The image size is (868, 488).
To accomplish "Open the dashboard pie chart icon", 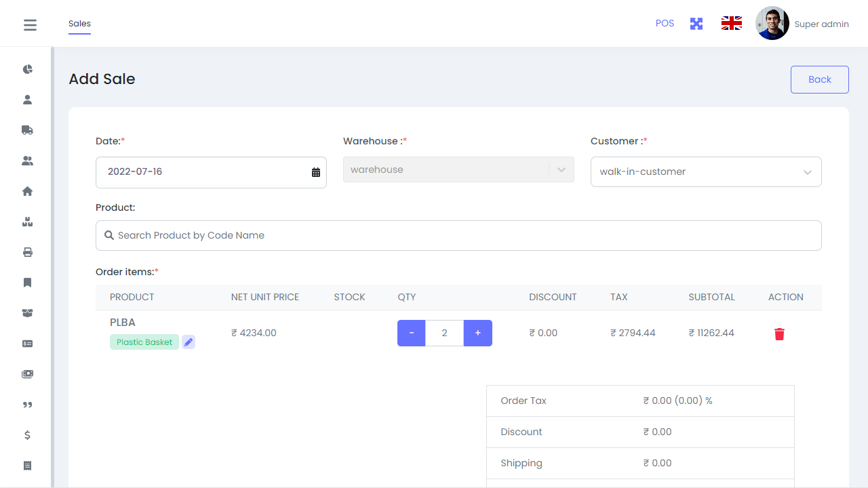I will click(x=27, y=68).
